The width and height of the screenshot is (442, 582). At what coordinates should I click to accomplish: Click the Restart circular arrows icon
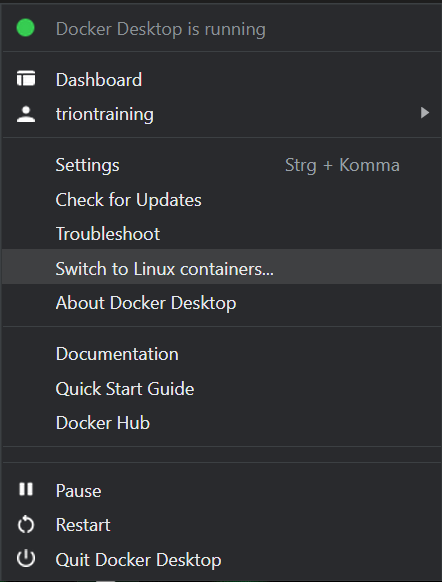point(26,525)
